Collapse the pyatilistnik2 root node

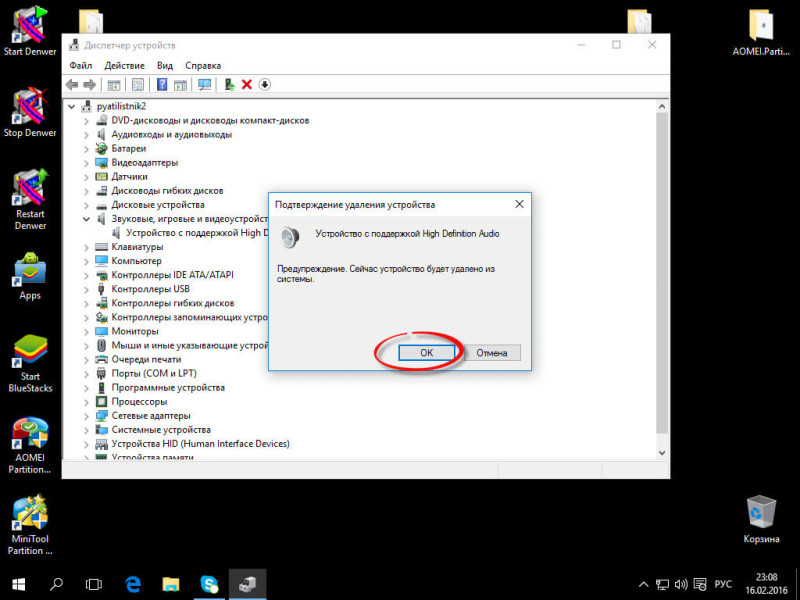coord(71,107)
